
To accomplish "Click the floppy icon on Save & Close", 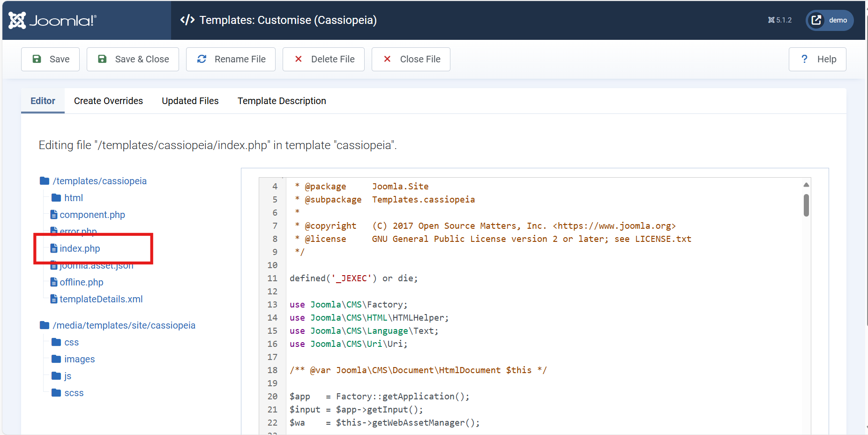I will pyautogui.click(x=102, y=59).
